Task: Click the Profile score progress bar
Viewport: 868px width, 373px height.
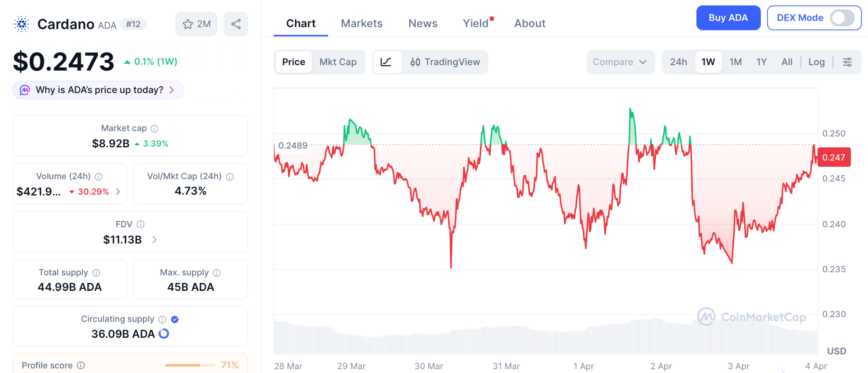Action: click(x=189, y=365)
